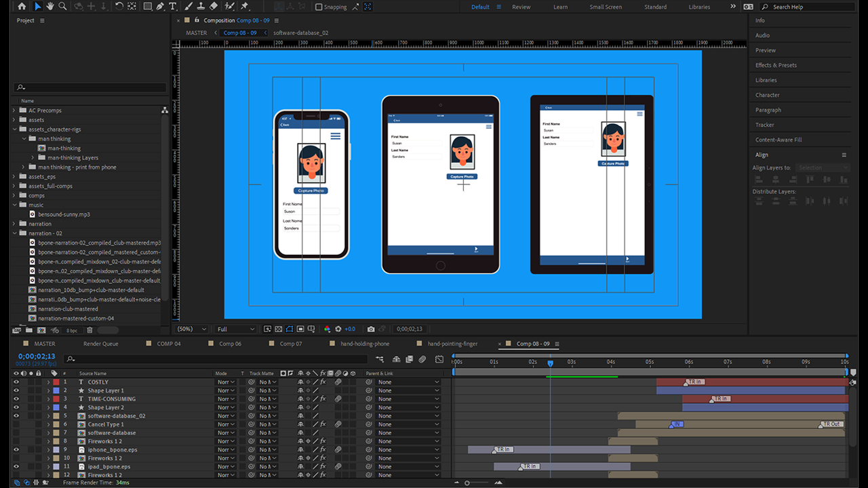Click red label color of COSTLY layer
Image resolution: width=868 pixels, height=488 pixels.
[x=57, y=382]
